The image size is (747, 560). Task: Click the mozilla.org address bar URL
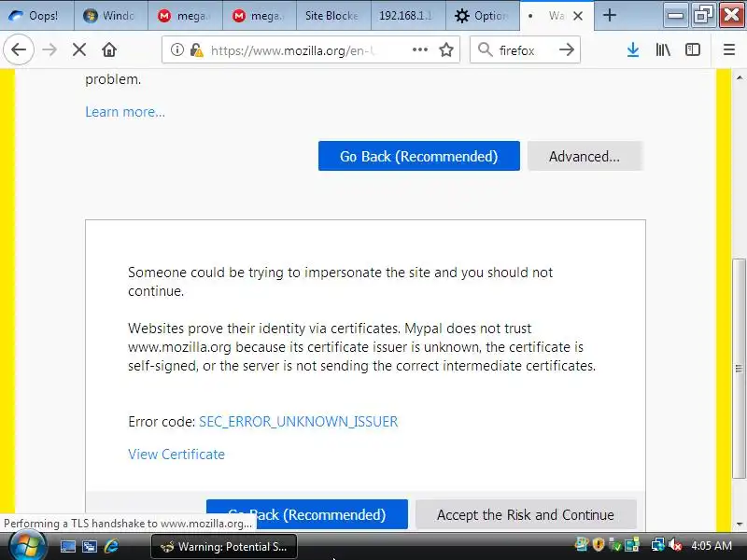pos(293,50)
